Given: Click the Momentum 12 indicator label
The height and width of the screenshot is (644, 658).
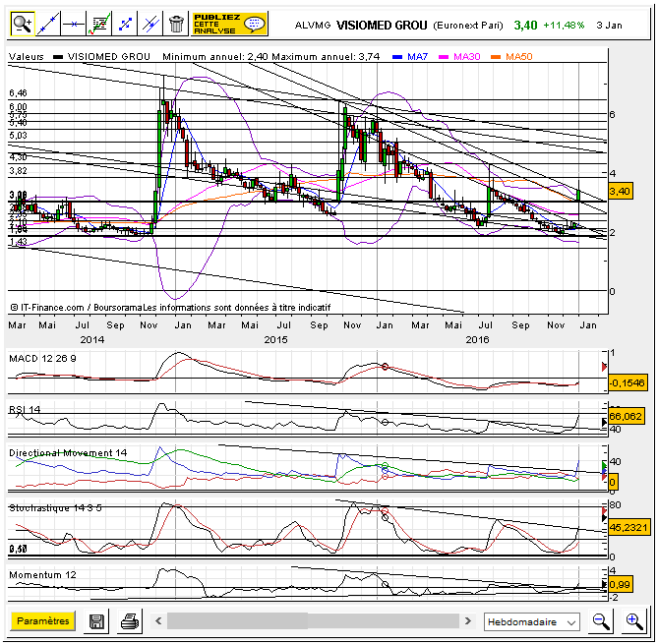Looking at the screenshot, I should coord(42,575).
